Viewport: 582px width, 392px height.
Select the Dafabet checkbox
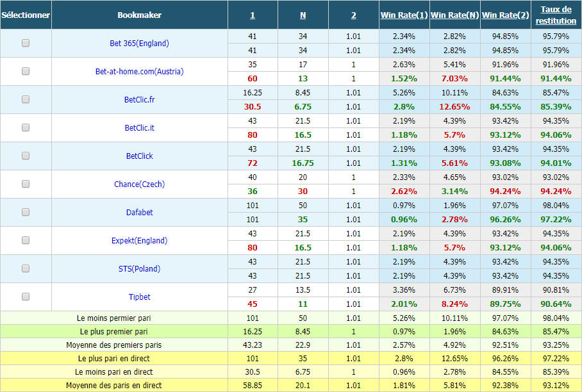[x=26, y=212]
